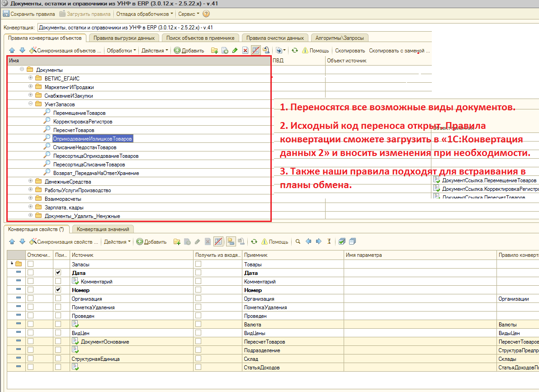Toggle disable checkbox in the Запасы group row
The height and width of the screenshot is (392, 539).
tap(31, 264)
